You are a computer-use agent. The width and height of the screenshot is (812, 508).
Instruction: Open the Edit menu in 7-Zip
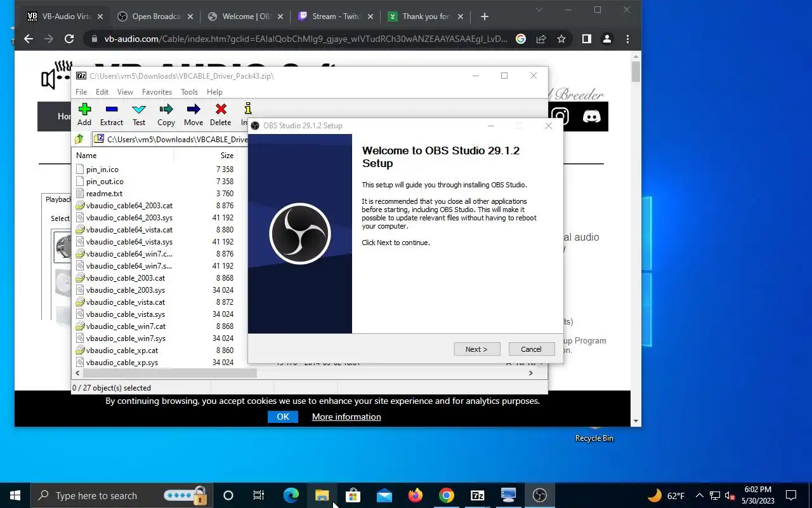[102, 92]
